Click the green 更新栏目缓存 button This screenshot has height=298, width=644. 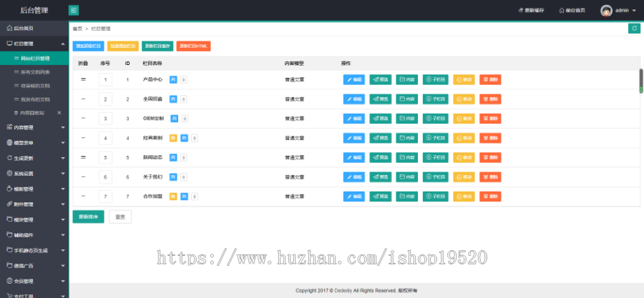[x=157, y=46]
